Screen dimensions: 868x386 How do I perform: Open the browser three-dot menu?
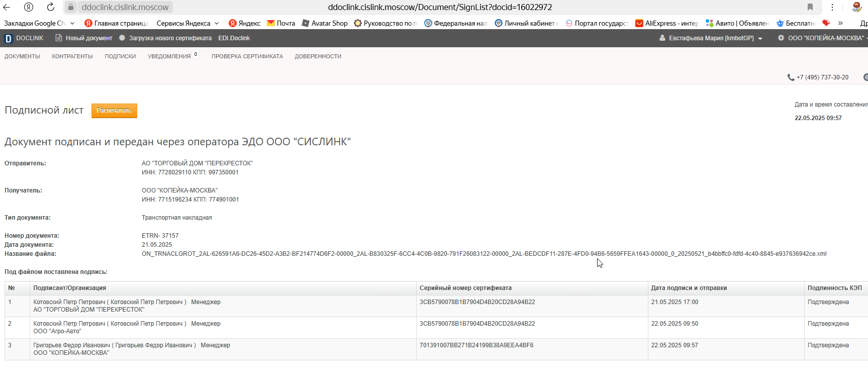click(832, 7)
